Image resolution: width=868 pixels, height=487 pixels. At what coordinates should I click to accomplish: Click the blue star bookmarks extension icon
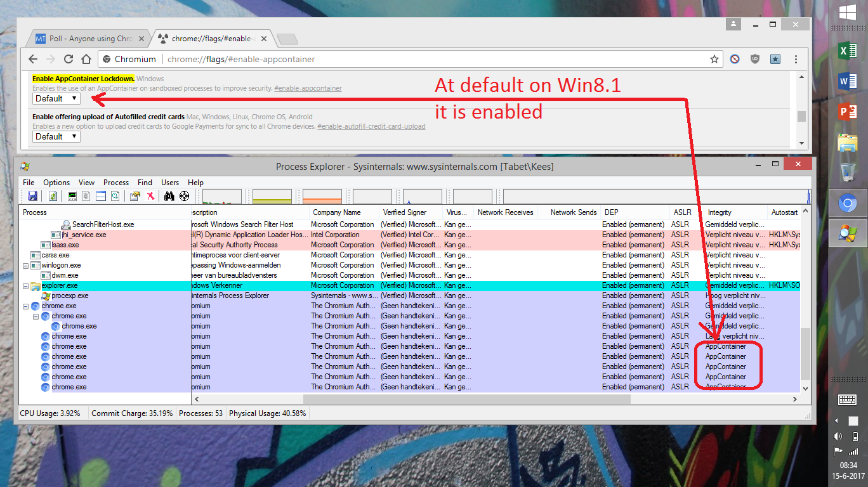pos(775,59)
